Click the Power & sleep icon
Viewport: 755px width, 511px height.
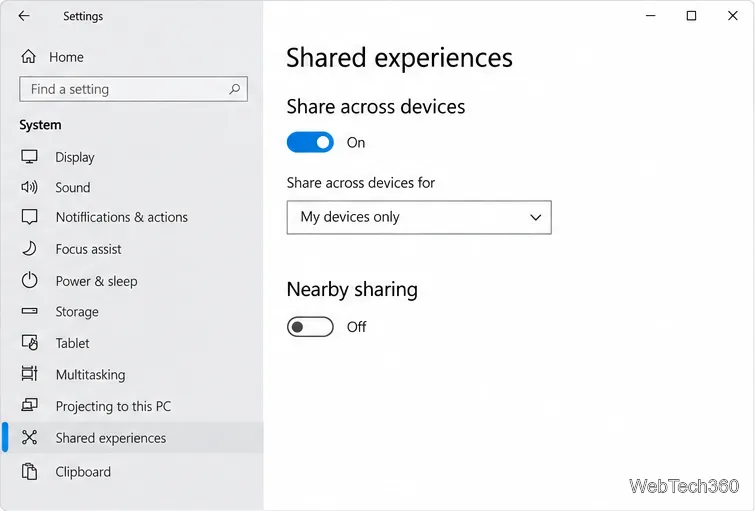tap(29, 280)
